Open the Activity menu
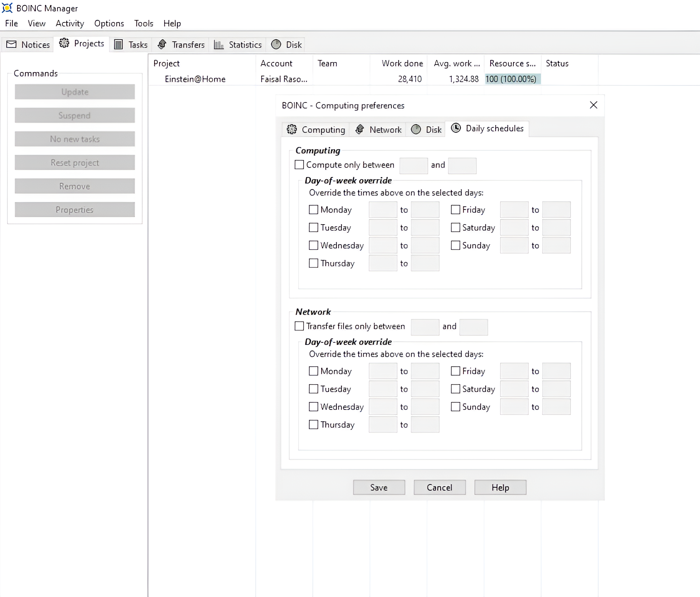The image size is (700, 597). click(70, 24)
